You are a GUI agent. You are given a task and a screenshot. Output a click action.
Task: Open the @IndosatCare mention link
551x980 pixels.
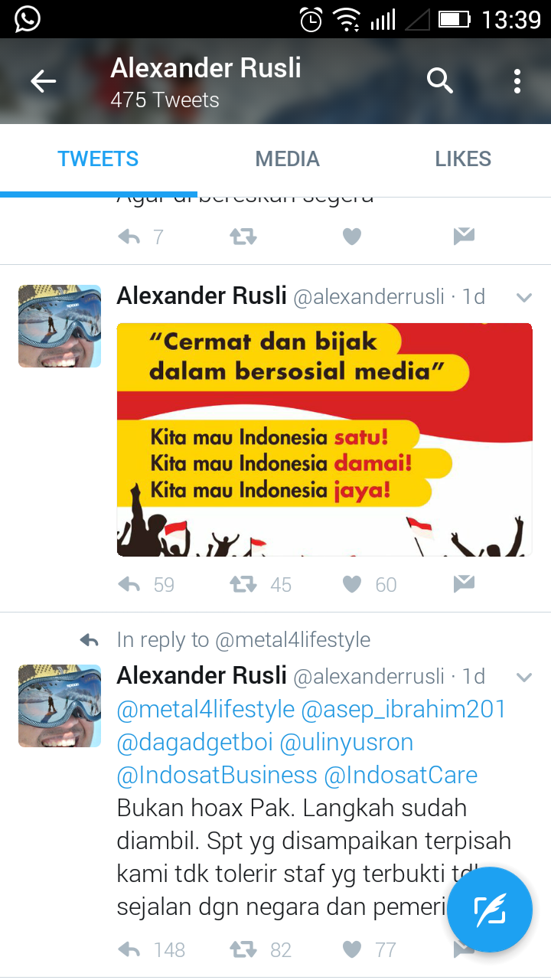point(401,775)
